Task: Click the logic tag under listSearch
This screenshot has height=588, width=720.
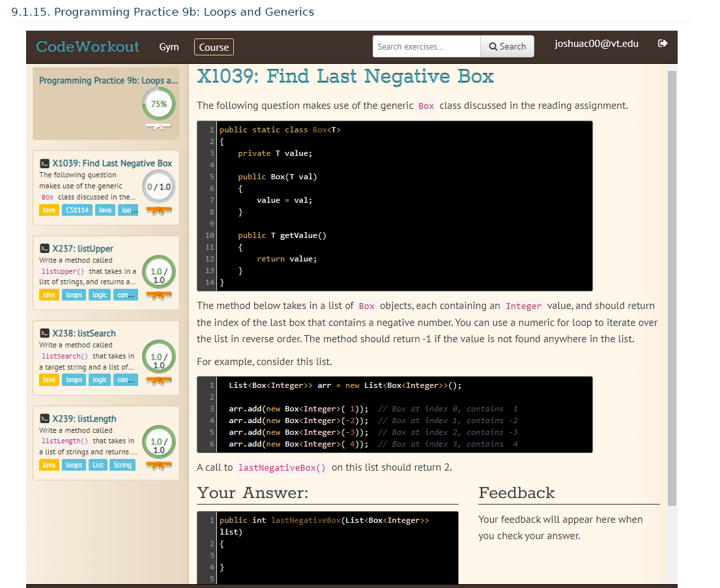Action: coord(100,380)
